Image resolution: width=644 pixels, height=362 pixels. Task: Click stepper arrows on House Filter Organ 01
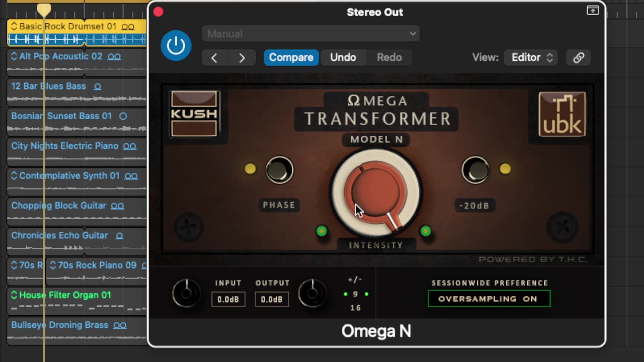(14, 295)
